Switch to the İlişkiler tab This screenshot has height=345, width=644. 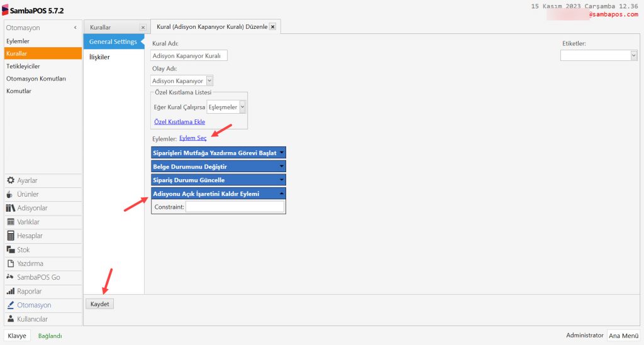[100, 57]
